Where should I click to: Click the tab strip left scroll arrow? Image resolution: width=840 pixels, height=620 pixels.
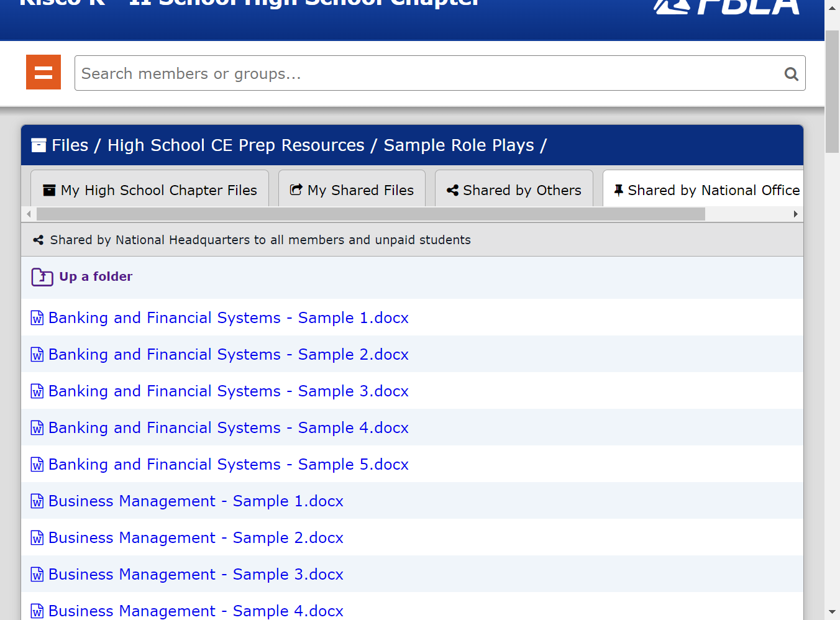click(29, 214)
